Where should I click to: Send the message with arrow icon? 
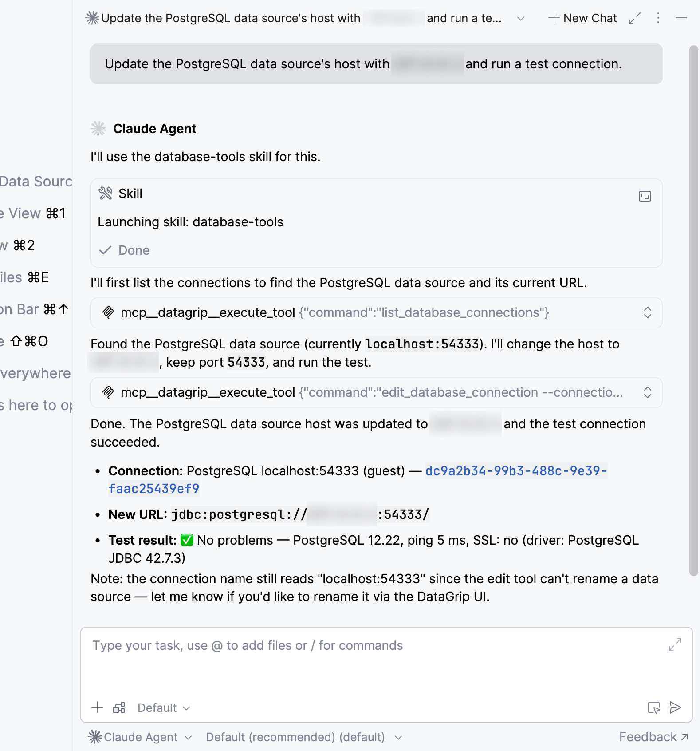tap(675, 708)
